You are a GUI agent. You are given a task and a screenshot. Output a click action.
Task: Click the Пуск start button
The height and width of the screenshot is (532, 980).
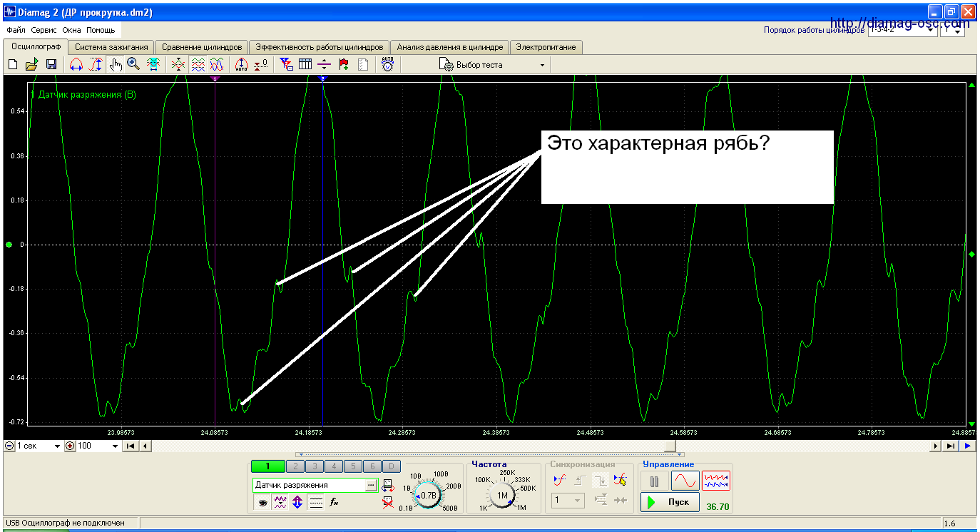tap(669, 502)
